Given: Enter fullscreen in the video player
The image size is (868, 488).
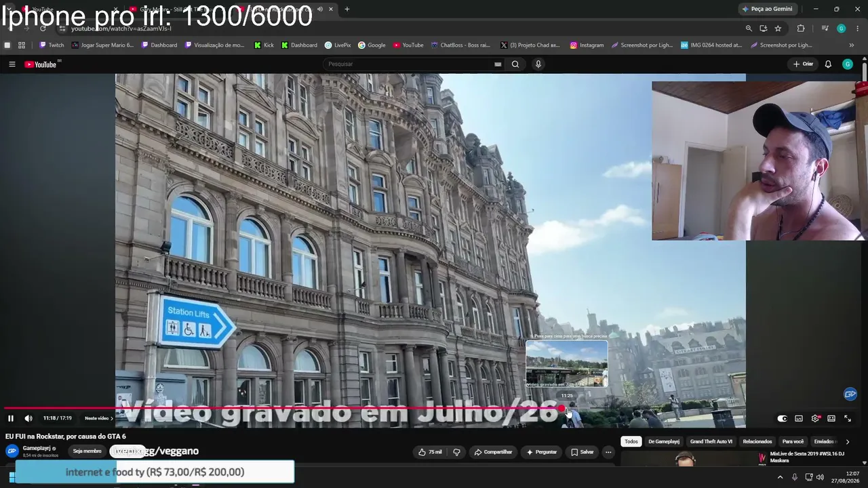Looking at the screenshot, I should (848, 419).
